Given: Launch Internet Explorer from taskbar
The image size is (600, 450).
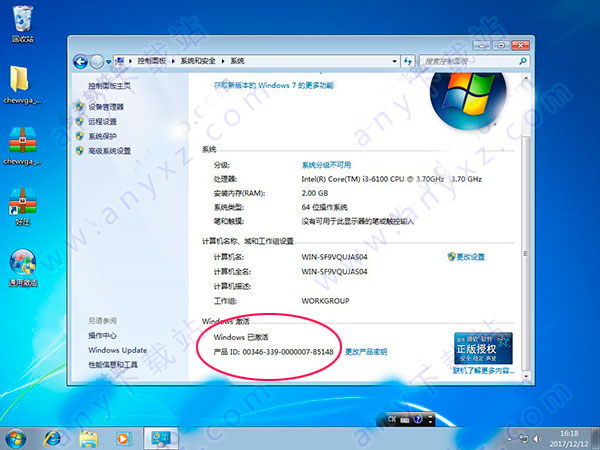Looking at the screenshot, I should point(53,439).
